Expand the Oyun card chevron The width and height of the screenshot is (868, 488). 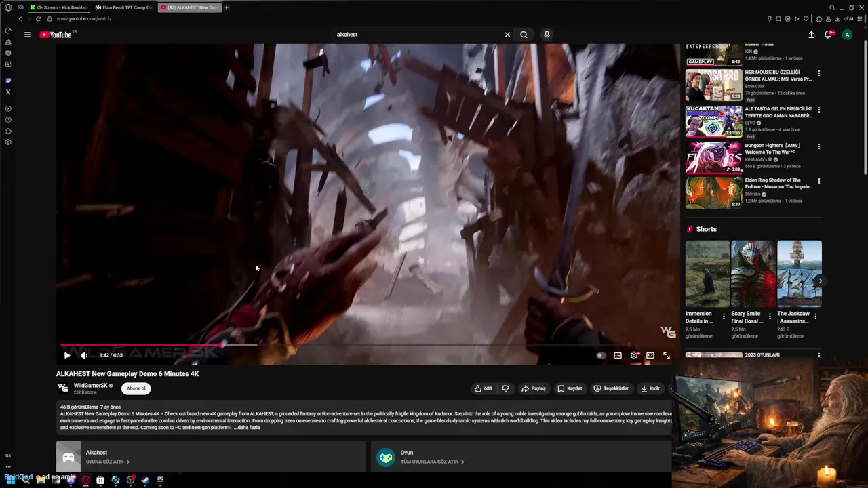click(462, 462)
